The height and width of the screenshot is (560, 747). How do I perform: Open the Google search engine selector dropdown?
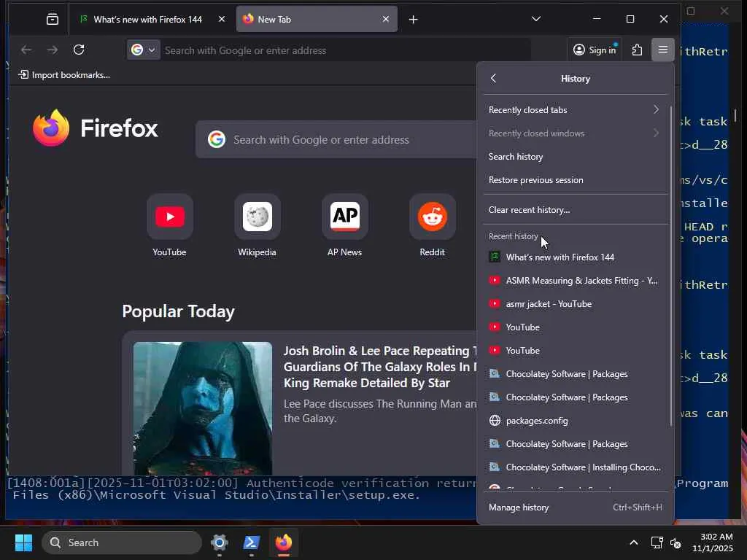[144, 50]
